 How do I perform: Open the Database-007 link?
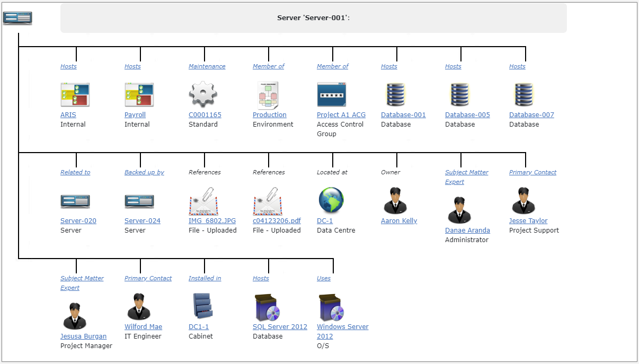[531, 115]
